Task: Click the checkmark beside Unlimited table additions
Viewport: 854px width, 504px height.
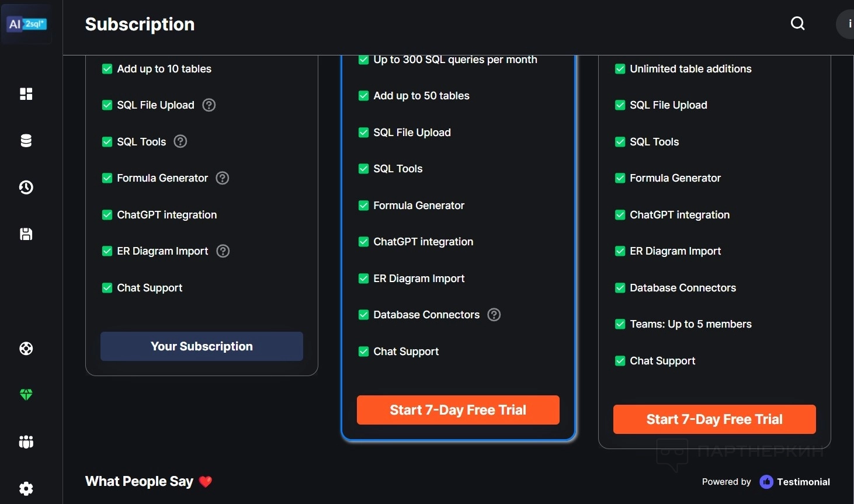Action: point(620,69)
